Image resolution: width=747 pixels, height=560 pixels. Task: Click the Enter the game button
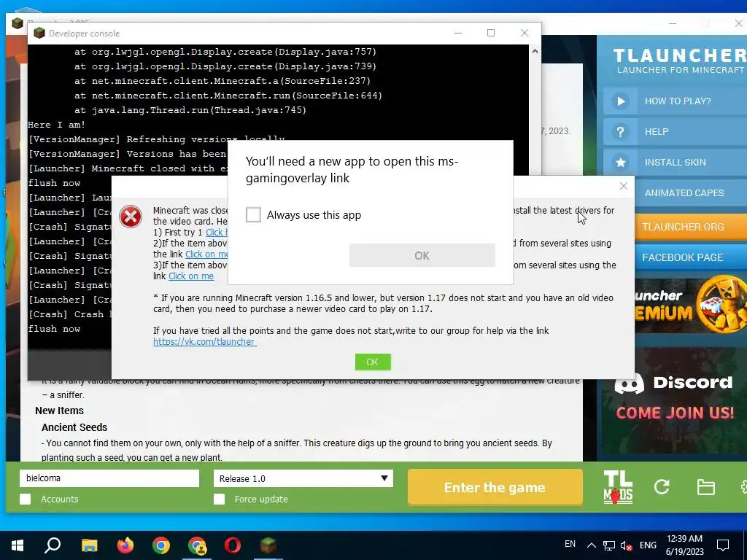coord(495,487)
